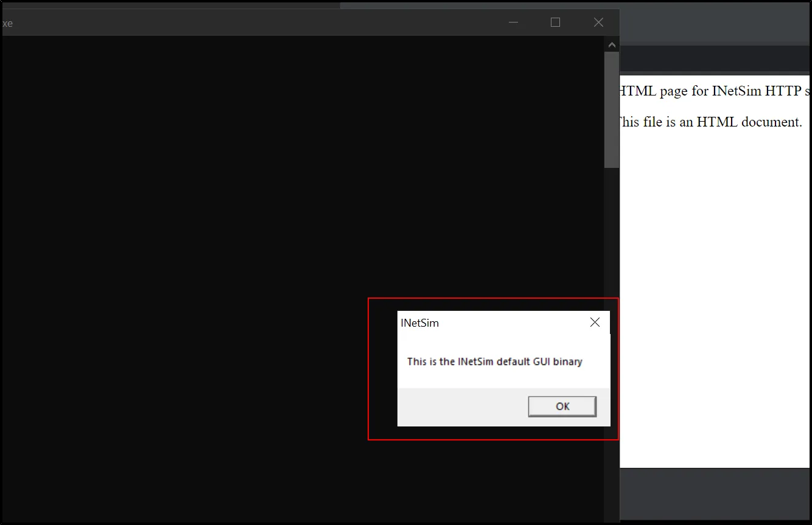Click the browser title strip right of console

click(715, 24)
